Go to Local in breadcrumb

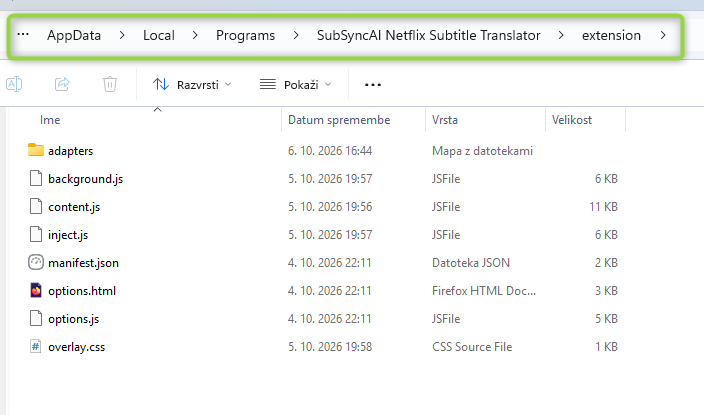point(158,35)
